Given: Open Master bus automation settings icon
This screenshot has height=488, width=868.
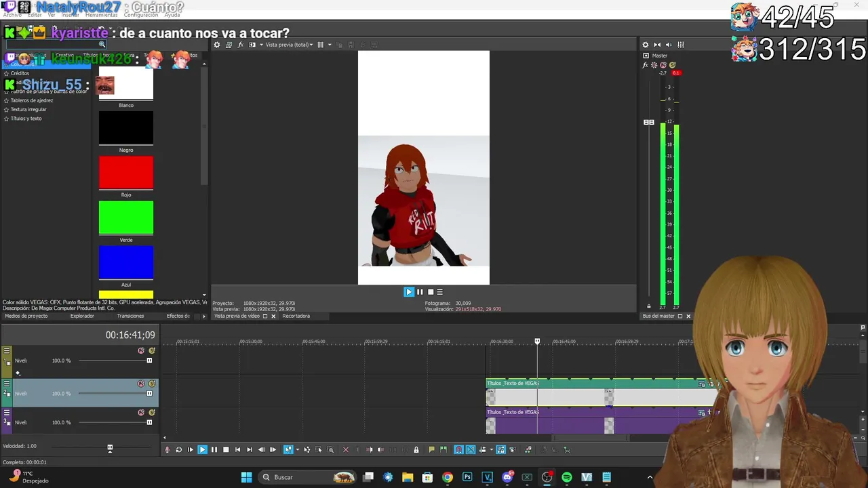Looking at the screenshot, I should (x=654, y=65).
